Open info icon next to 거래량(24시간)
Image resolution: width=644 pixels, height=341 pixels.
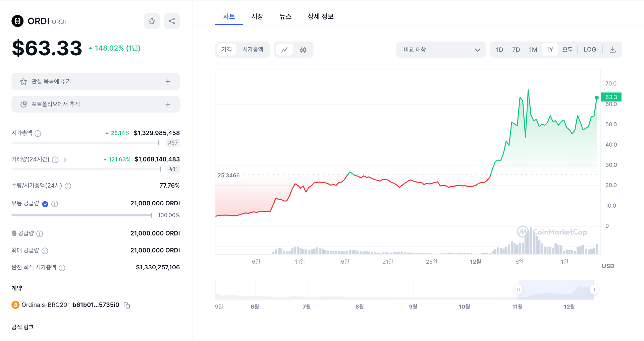(x=55, y=160)
